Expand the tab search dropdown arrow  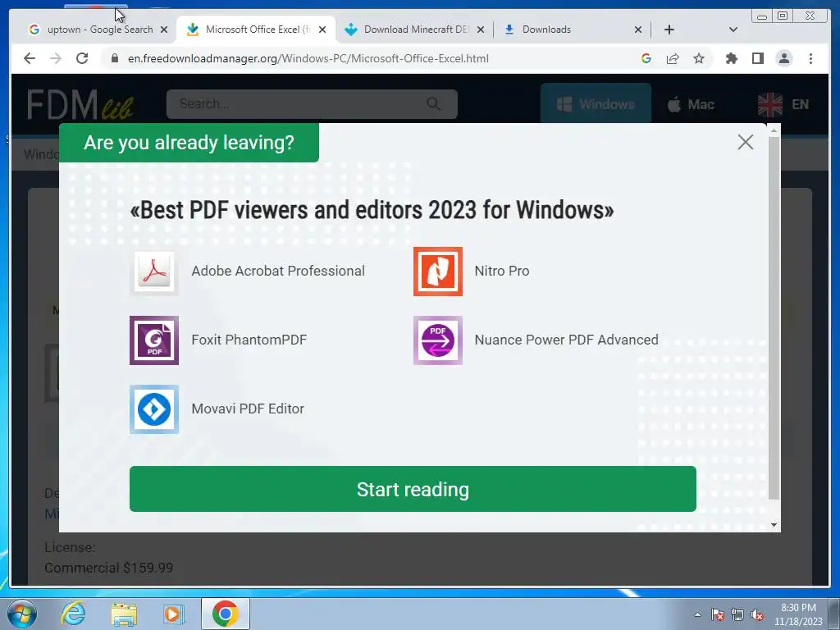[733, 30]
